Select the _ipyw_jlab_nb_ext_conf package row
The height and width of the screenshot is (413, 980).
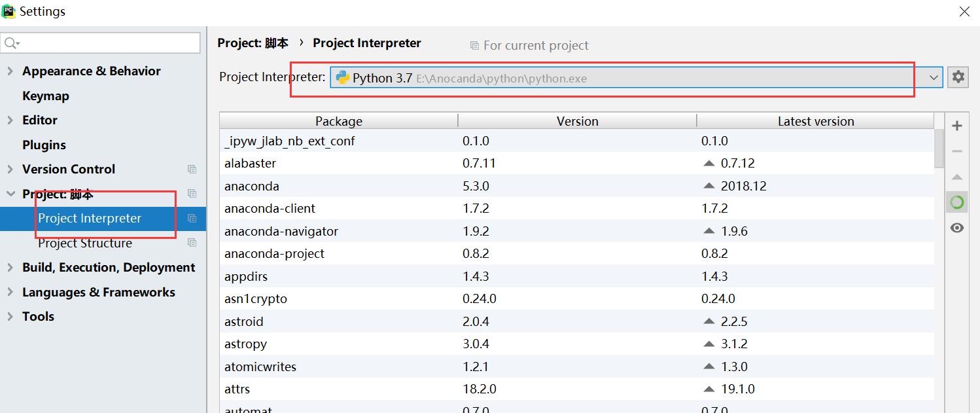coord(576,141)
